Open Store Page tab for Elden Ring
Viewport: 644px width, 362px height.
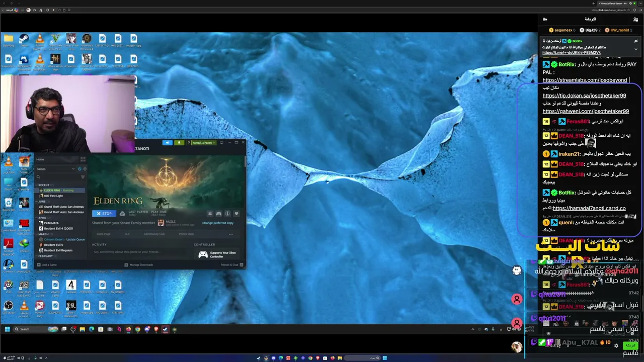[x=104, y=234]
